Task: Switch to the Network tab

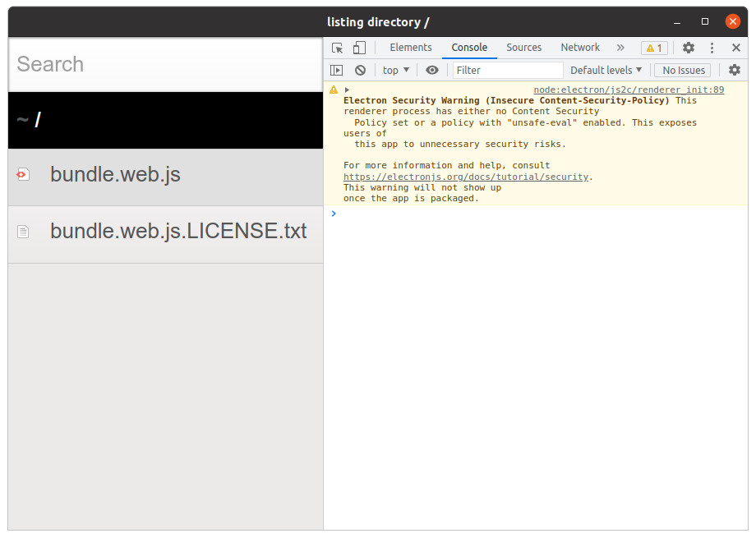Action: [x=580, y=48]
